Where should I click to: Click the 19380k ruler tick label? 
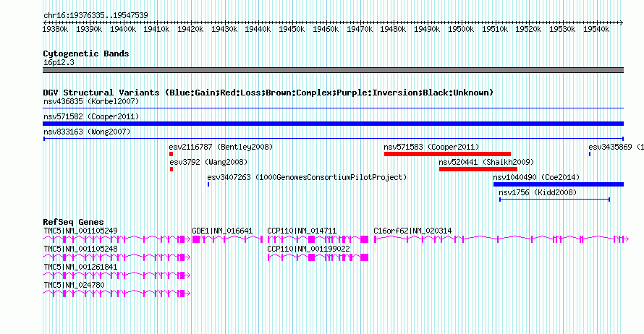click(55, 29)
